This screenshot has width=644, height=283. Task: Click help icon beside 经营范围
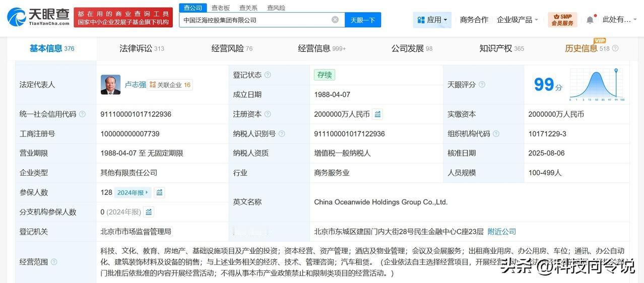[x=54, y=262]
